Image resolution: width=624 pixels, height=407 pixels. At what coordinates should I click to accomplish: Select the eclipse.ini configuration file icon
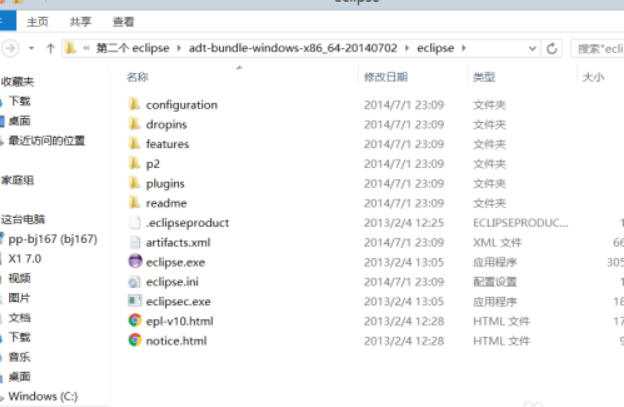pyautogui.click(x=135, y=282)
